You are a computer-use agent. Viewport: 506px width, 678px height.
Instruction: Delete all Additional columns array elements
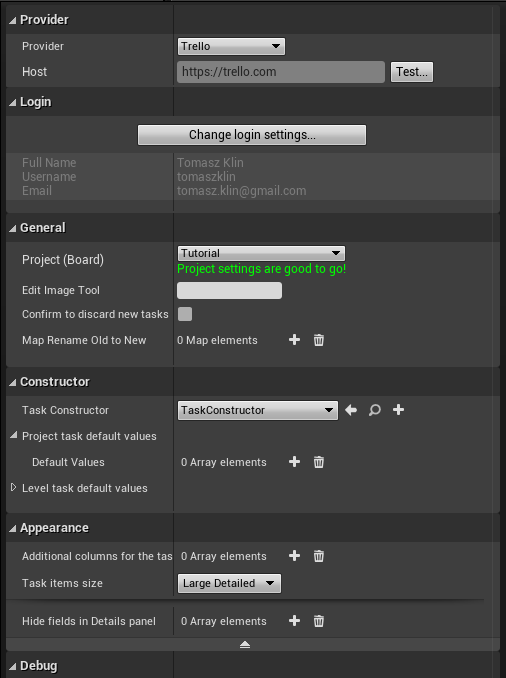319,556
